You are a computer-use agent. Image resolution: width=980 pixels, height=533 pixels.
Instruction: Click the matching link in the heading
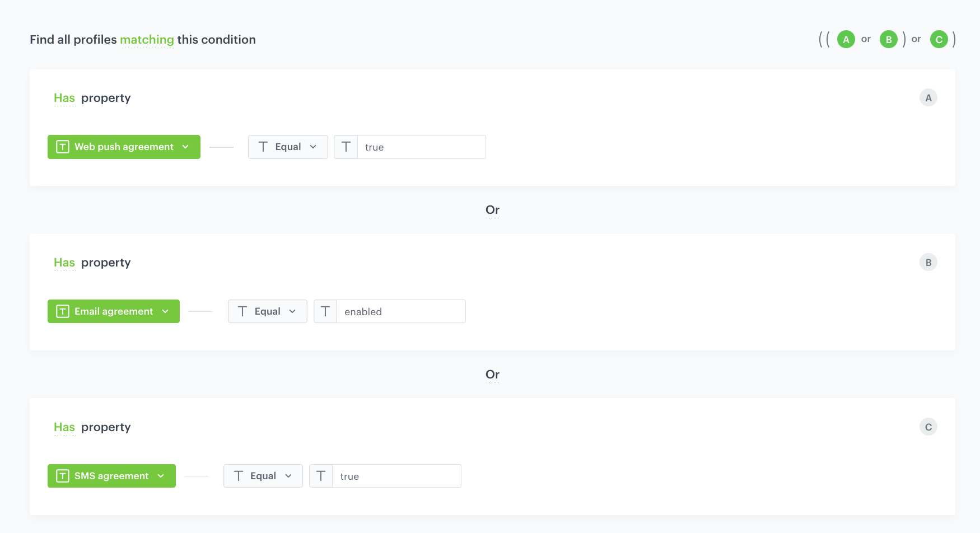[x=147, y=39]
